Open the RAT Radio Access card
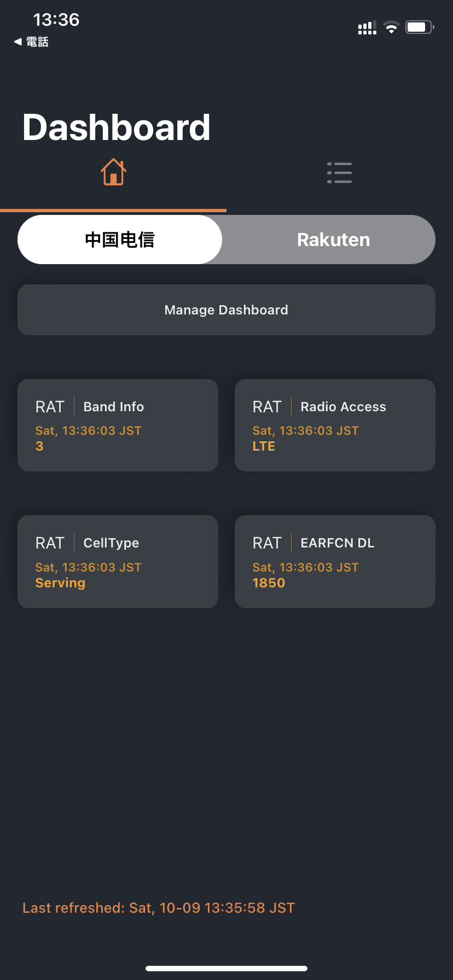 point(335,425)
